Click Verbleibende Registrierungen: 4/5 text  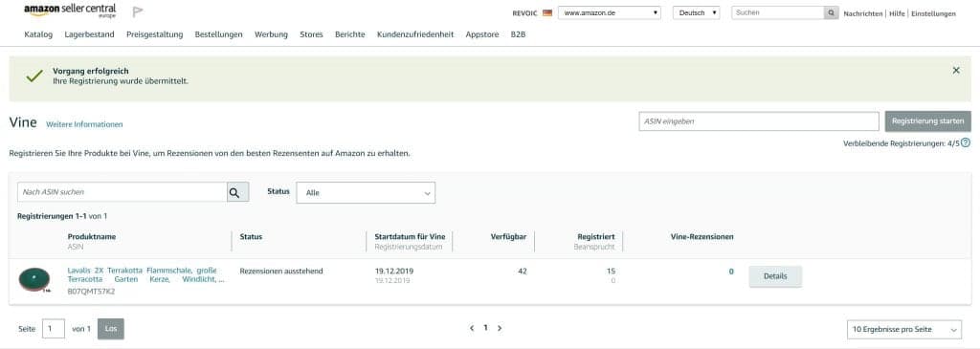pos(902,143)
